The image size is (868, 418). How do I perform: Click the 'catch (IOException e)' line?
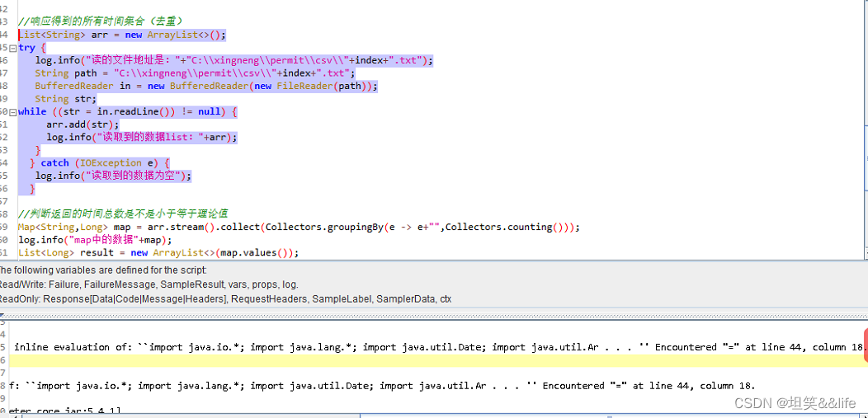coord(100,162)
